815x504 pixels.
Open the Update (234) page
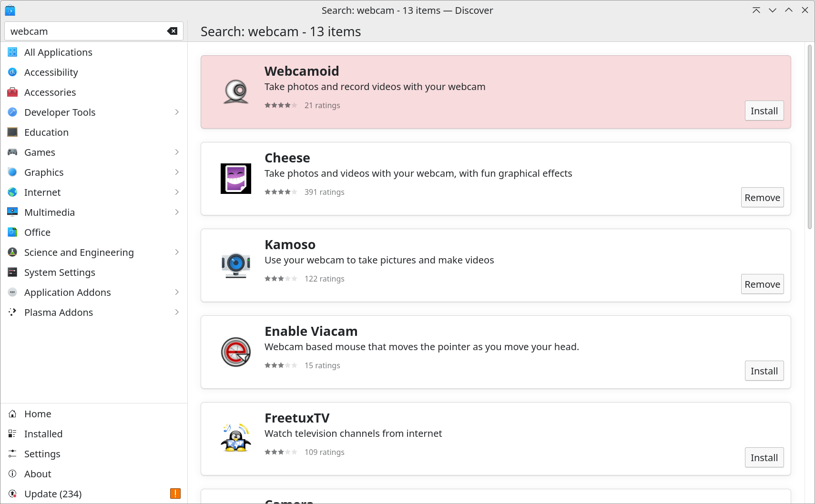(x=94, y=494)
